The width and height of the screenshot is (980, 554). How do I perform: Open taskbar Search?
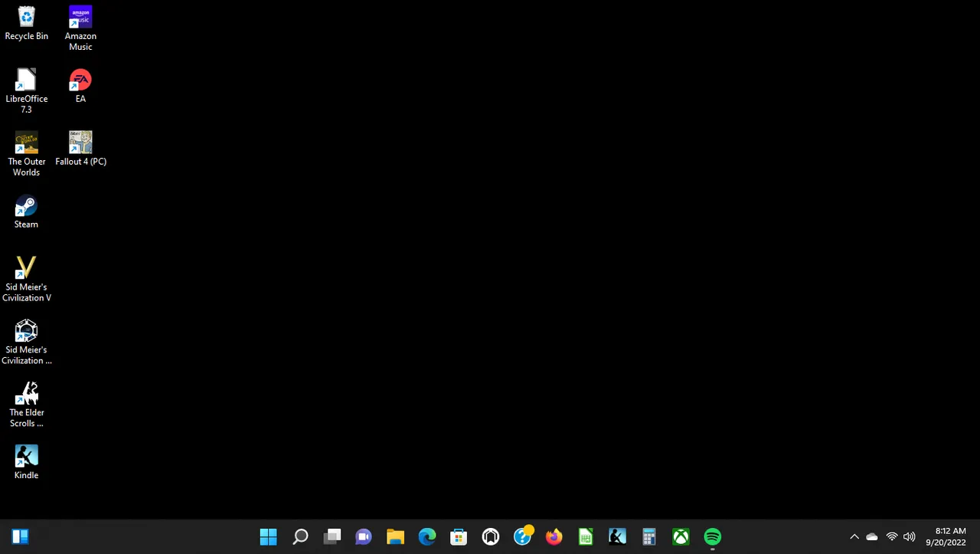coord(300,537)
